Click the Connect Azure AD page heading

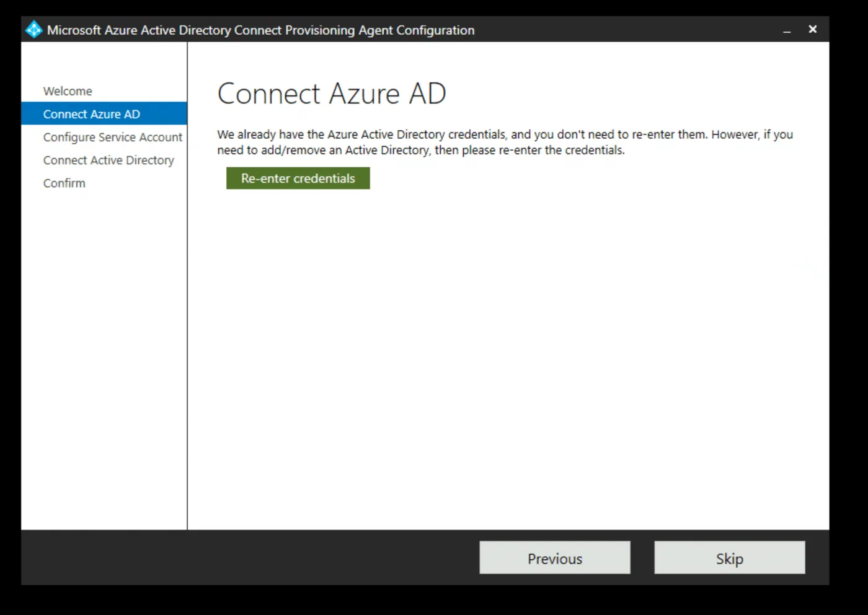[x=332, y=94]
